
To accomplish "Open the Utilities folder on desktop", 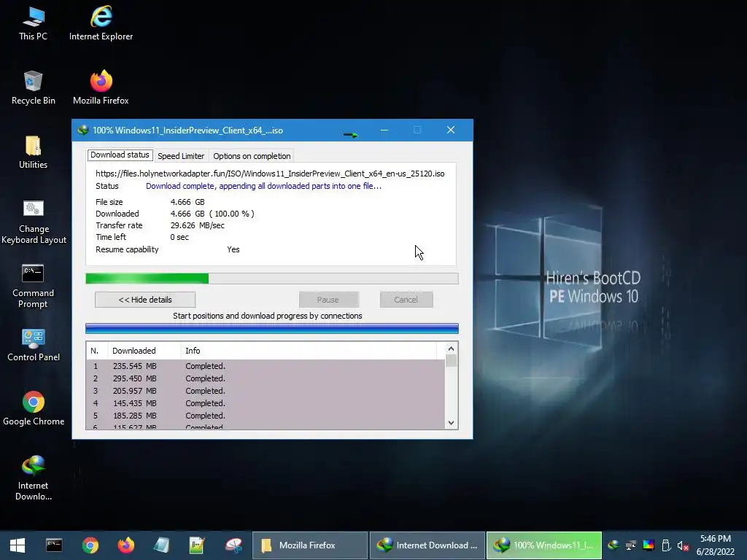I will tap(33, 152).
